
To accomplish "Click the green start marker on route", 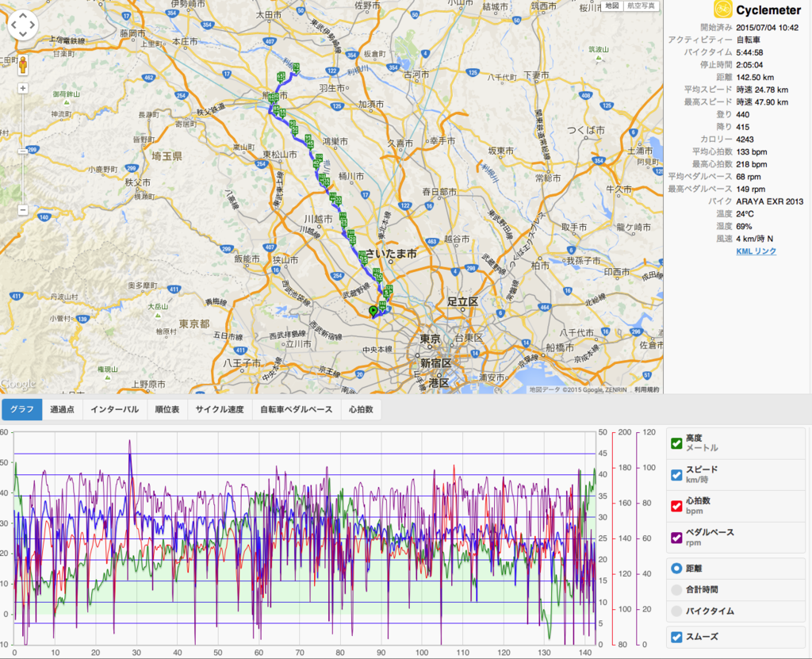I will tap(373, 311).
